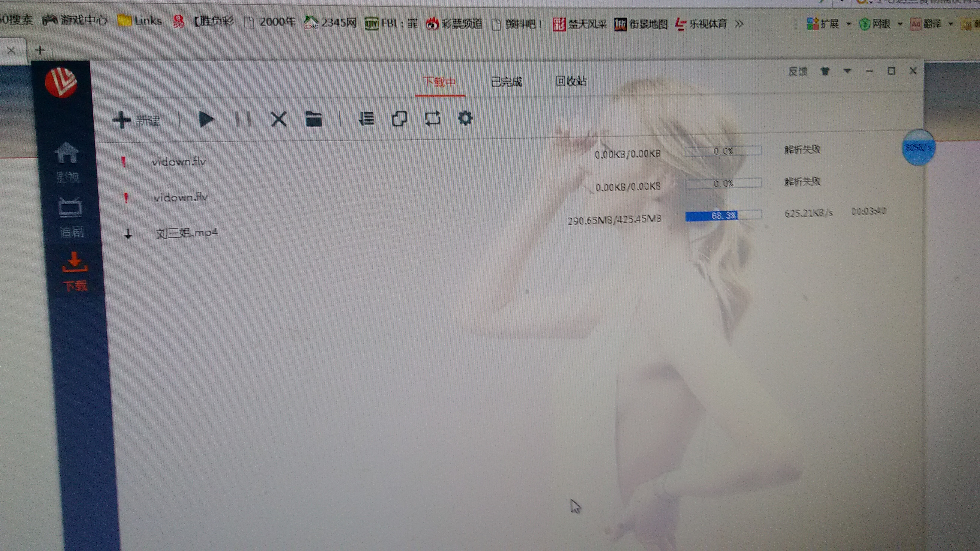This screenshot has height=551, width=980.
Task: Expand browser 扩展 dropdown arrow
Action: pos(849,24)
